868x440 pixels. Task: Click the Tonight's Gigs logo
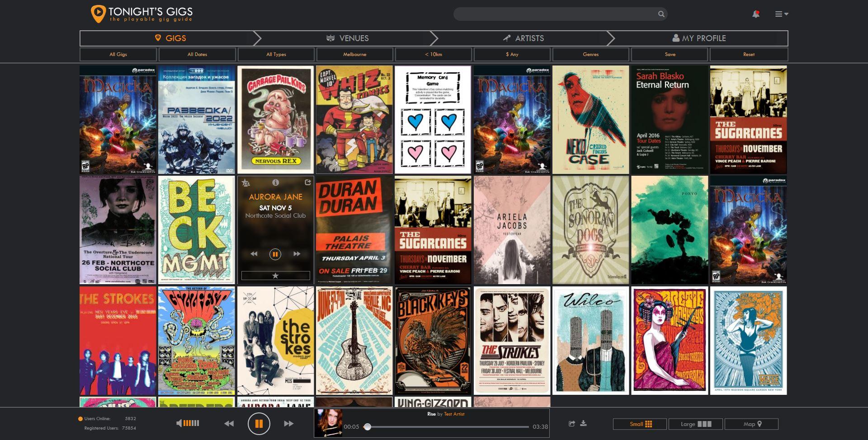pos(142,14)
